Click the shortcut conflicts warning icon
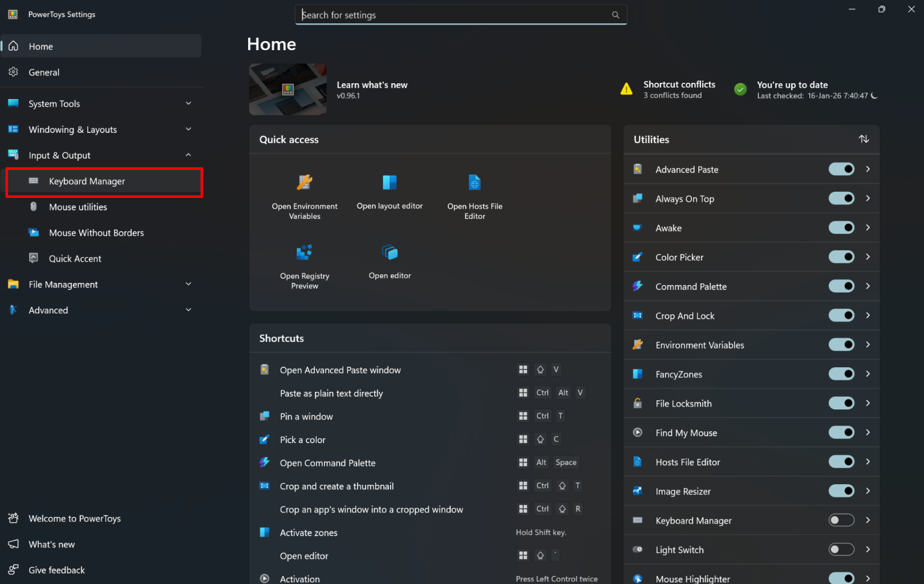The image size is (924, 584). [626, 90]
